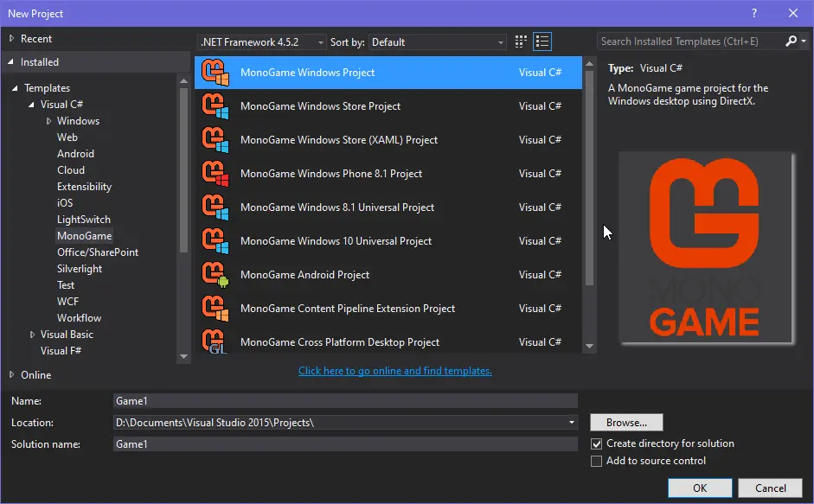This screenshot has height=504, width=814.
Task: Expand the Visual Basic tree node
Action: 32,335
